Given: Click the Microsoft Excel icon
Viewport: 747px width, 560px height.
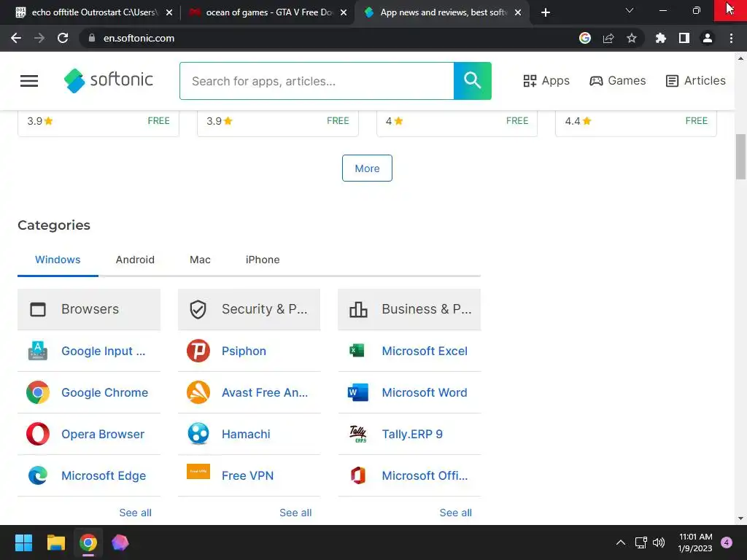Looking at the screenshot, I should 357,351.
